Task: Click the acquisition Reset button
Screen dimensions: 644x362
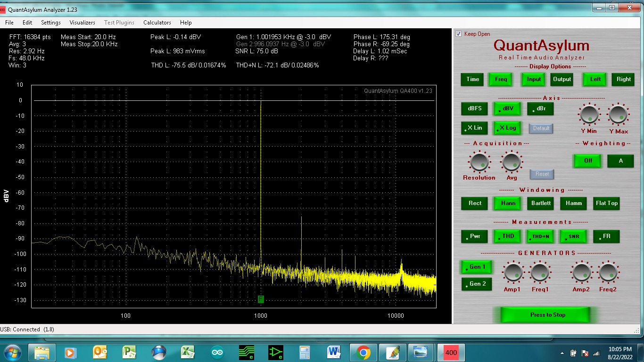Action: coord(542,174)
